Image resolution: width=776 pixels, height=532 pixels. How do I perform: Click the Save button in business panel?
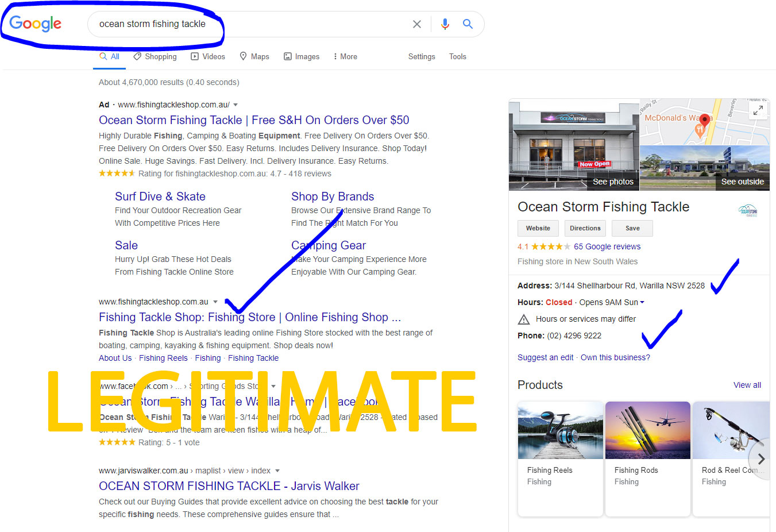(x=632, y=228)
